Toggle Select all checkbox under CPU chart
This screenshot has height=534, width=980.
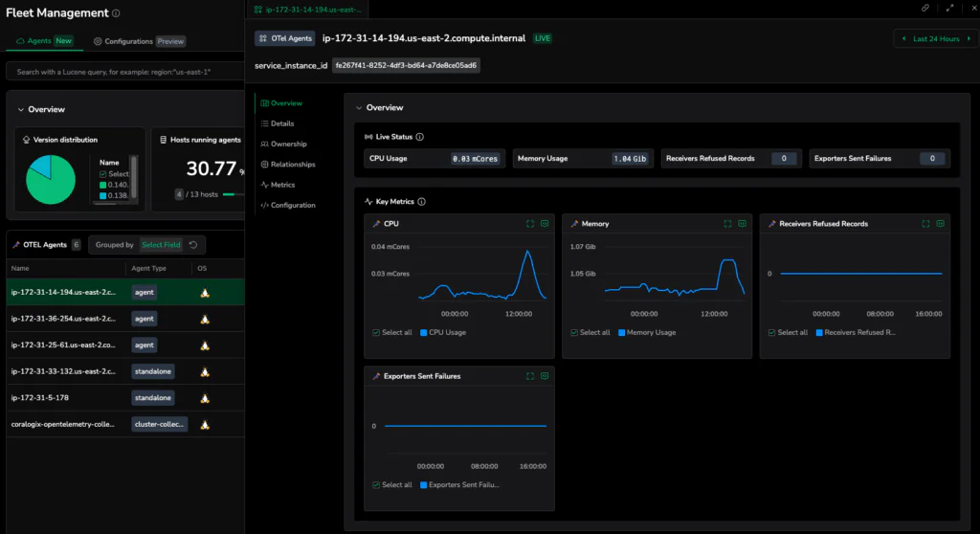(377, 332)
